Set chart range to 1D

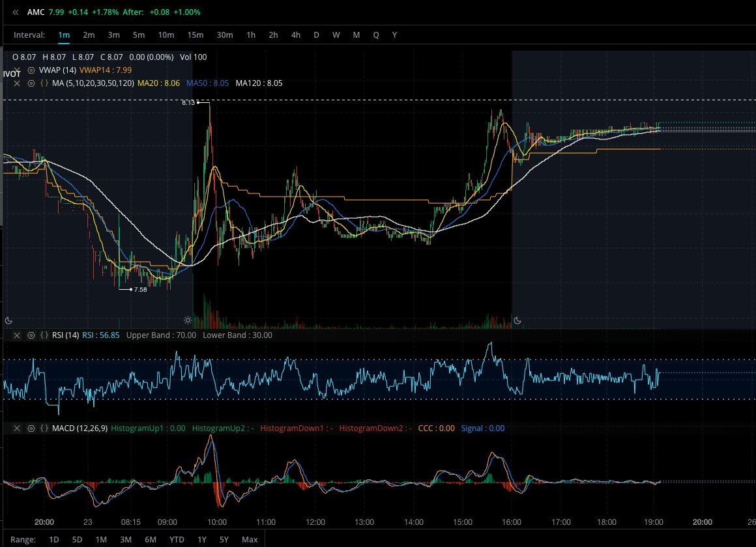(54, 539)
